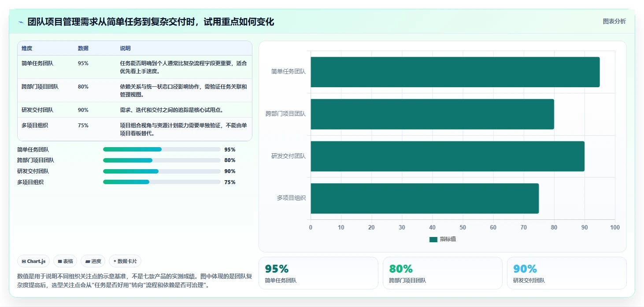Viewport: 644px width, 307px height.
Task: Click the heading 团队项目管理需求从简单任务
Action: pos(151,22)
